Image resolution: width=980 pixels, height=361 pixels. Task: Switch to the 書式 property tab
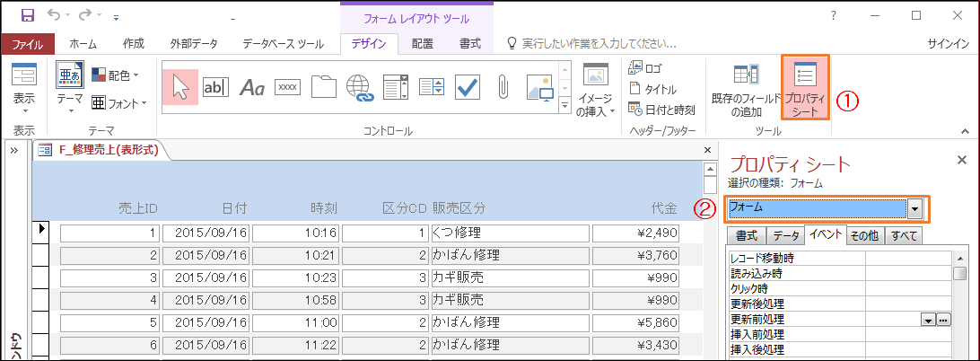[747, 235]
